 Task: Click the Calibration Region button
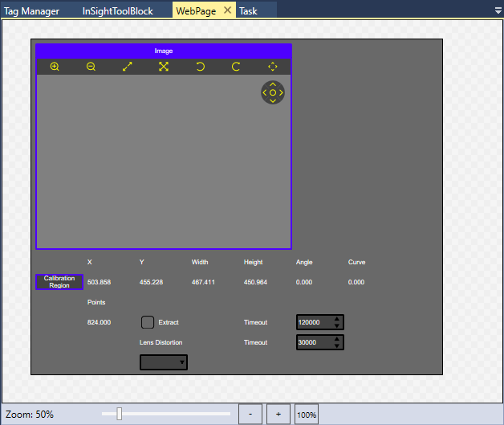(59, 282)
